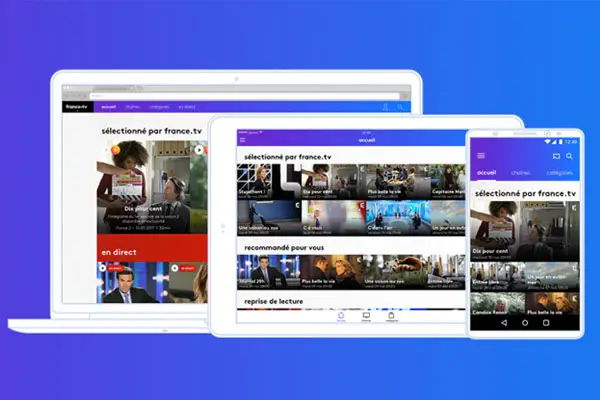This screenshot has height=400, width=600.
Task: Click recommandé pour vous heading on tablet
Action: tap(284, 248)
